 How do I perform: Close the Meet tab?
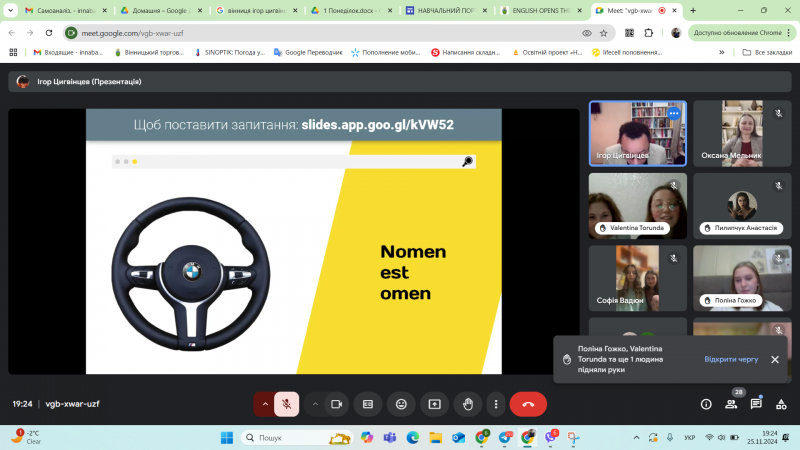click(674, 10)
